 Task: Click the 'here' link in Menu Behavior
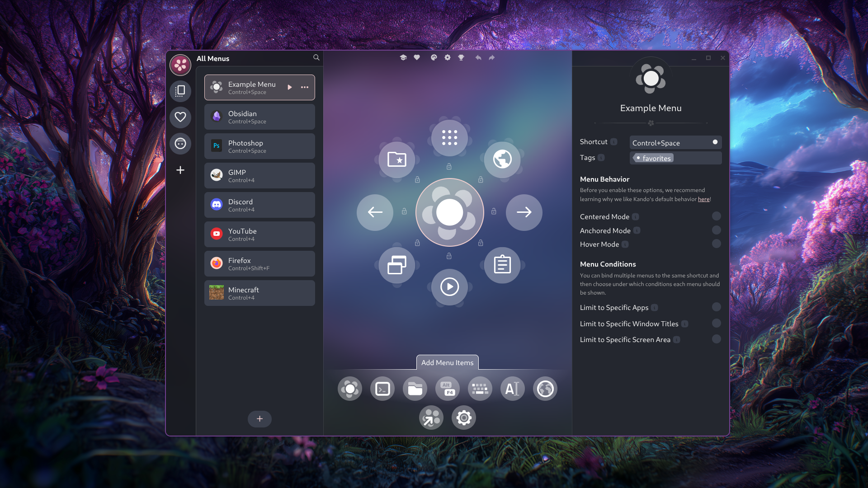[703, 199]
